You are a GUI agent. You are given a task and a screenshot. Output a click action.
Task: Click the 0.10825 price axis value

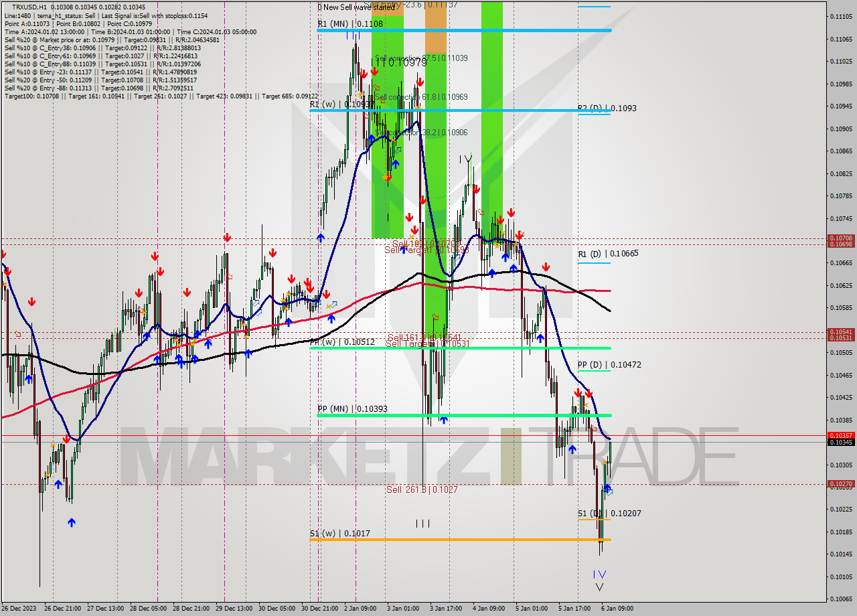(841, 173)
